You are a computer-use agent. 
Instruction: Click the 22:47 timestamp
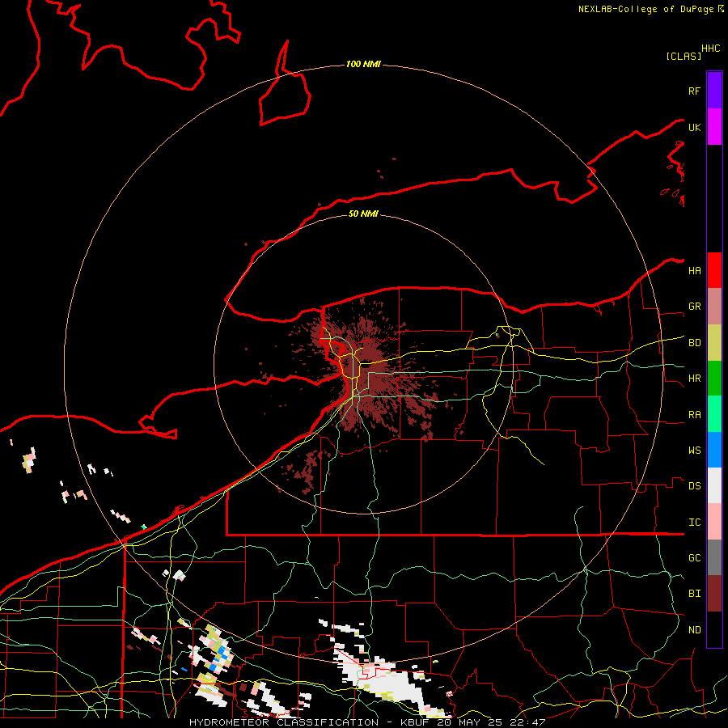(527, 722)
